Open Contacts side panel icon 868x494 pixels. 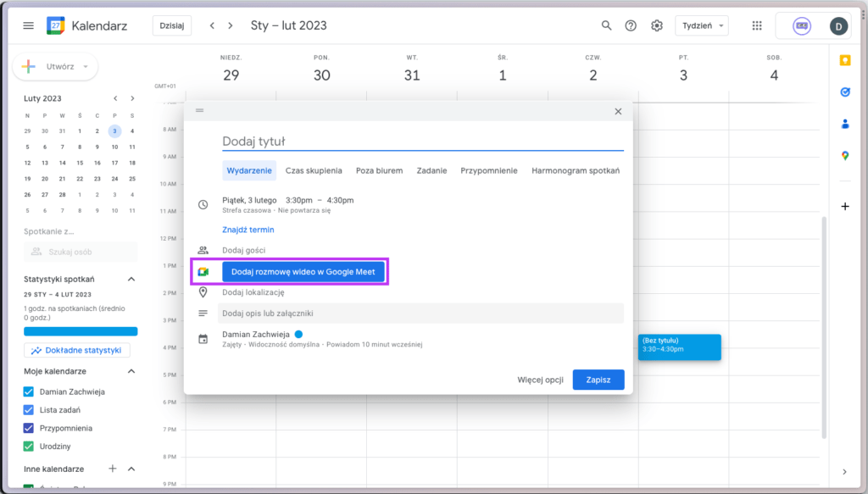[x=845, y=124]
